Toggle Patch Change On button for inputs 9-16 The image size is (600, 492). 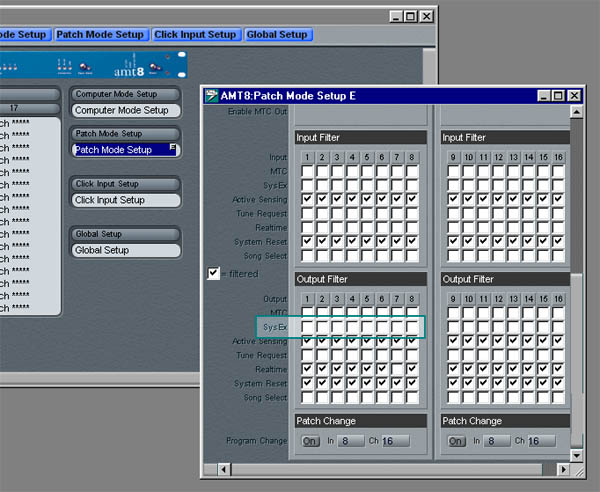(456, 441)
